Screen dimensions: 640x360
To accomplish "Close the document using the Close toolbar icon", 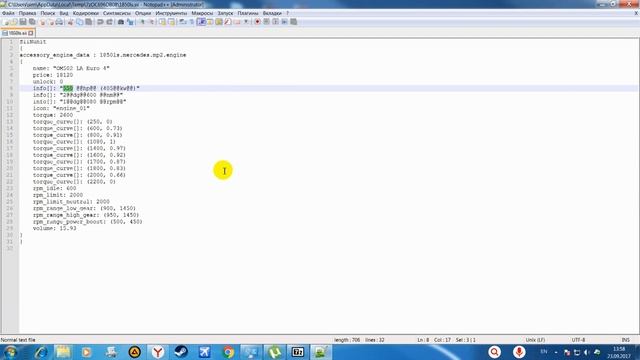I will point(42,22).
